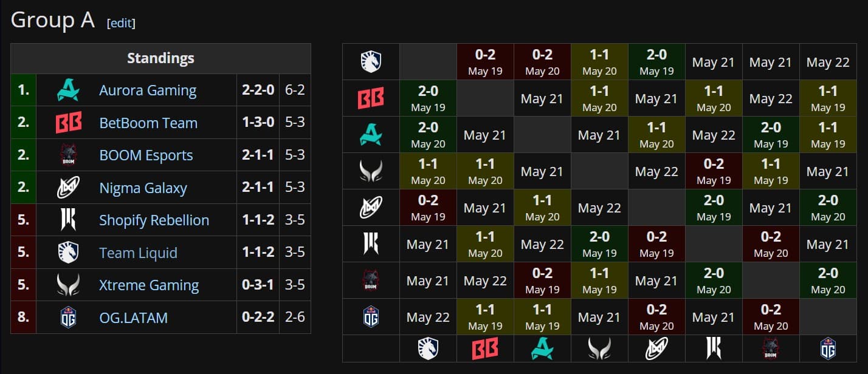Image resolution: width=868 pixels, height=374 pixels.
Task: Open the BetBoom Team link
Action: point(148,122)
